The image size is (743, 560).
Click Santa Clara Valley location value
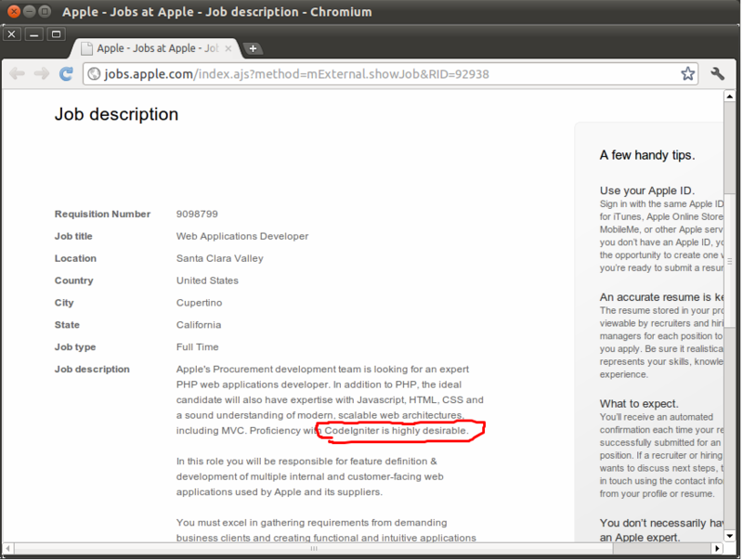[220, 259]
